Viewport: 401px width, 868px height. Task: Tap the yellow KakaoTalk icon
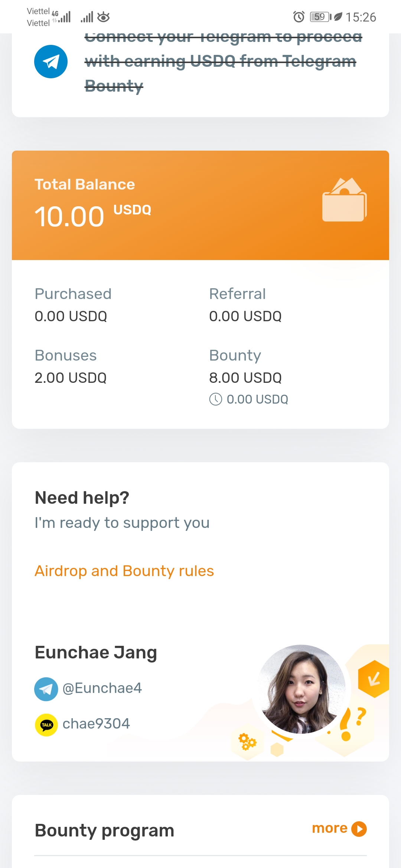[46, 724]
